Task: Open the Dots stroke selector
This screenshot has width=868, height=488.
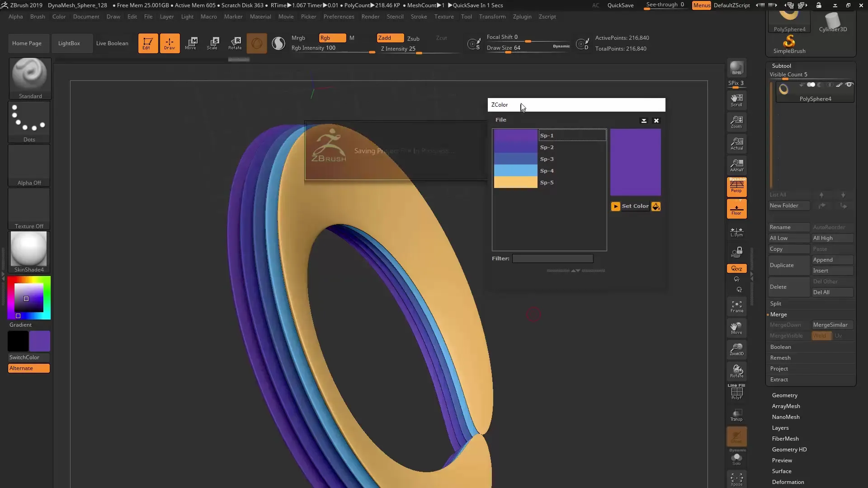Action: (x=29, y=122)
